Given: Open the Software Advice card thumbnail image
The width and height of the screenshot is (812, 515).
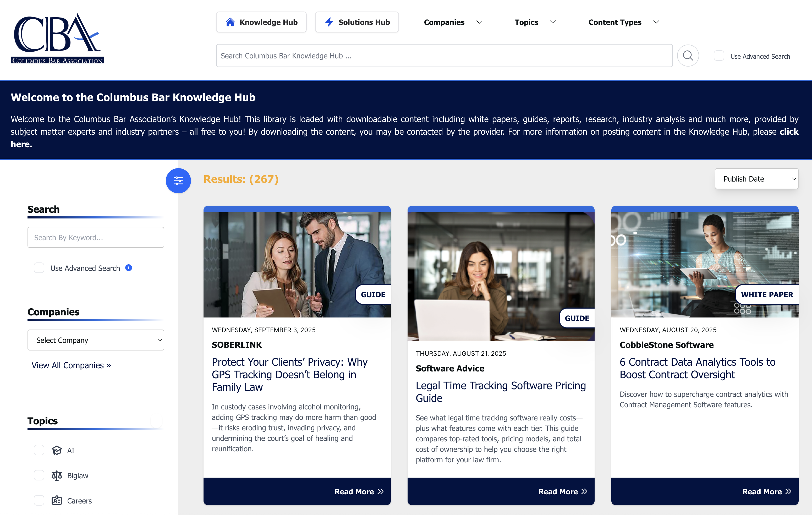Looking at the screenshot, I should 501,276.
